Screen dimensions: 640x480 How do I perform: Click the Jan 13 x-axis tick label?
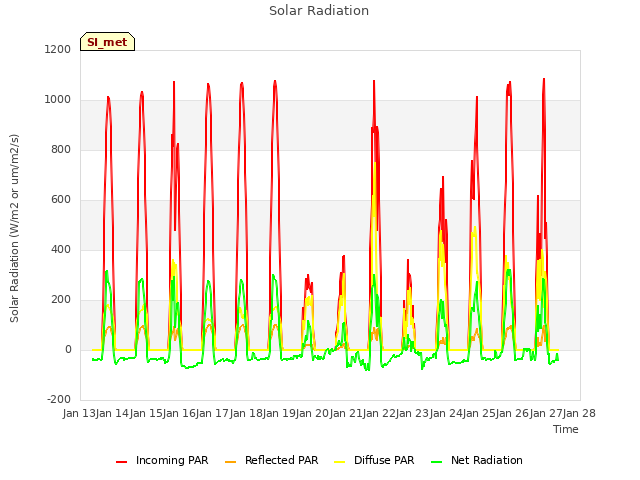pyautogui.click(x=79, y=413)
